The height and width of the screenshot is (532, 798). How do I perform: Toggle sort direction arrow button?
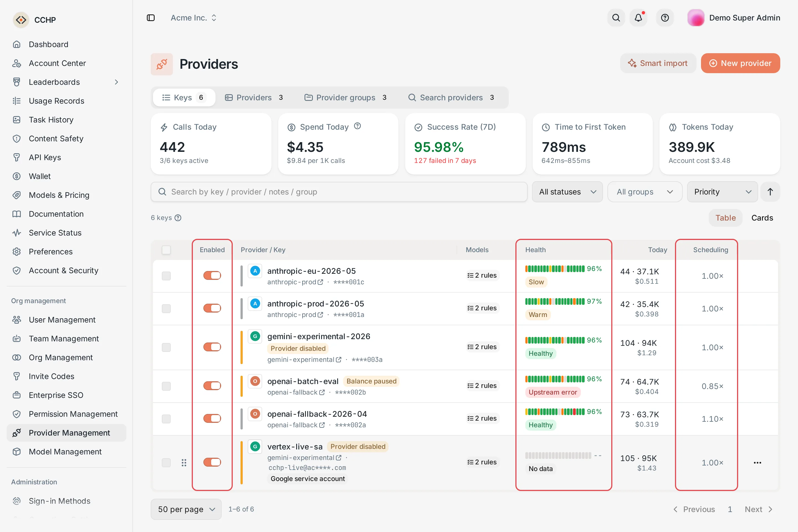coord(770,192)
